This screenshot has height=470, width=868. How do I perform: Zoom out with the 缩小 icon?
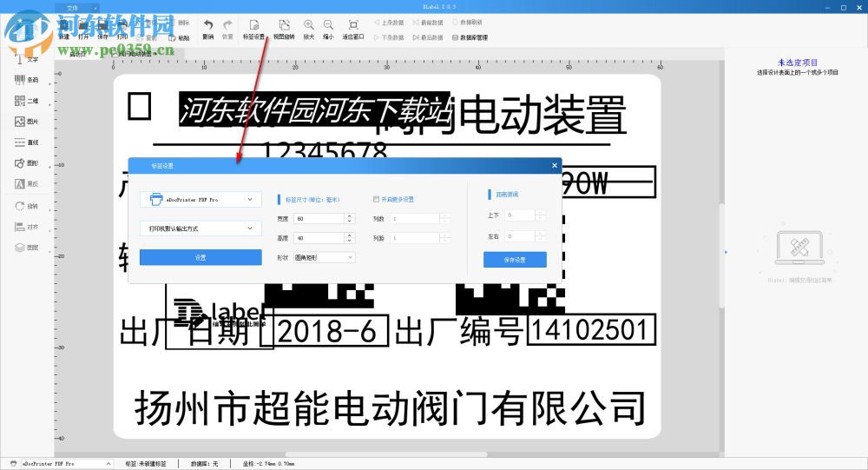328,30
